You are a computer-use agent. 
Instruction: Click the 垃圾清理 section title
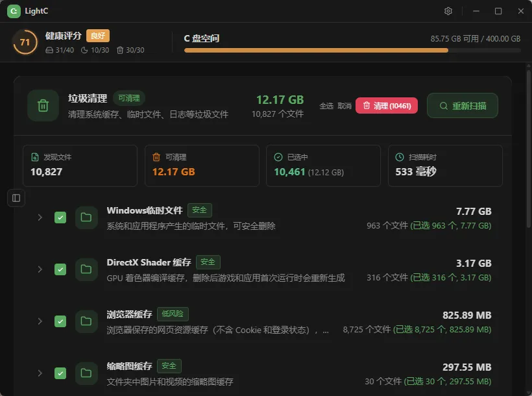pyautogui.click(x=88, y=99)
